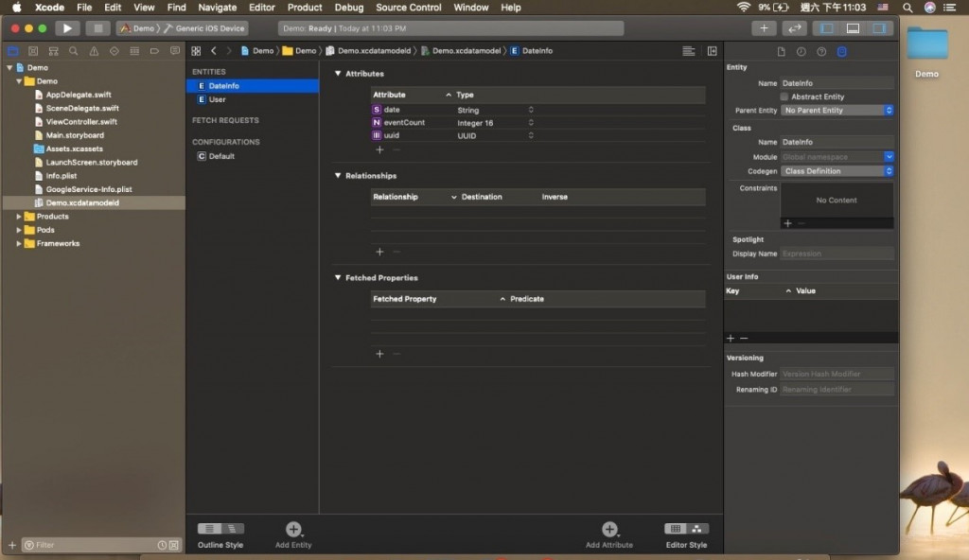This screenshot has height=560, width=969.
Task: Switch Editor Style to table
Action: pyautogui.click(x=675, y=529)
